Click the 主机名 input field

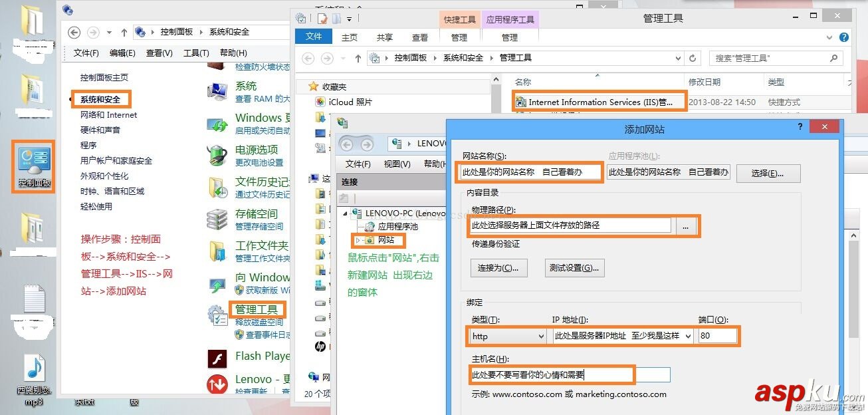pos(570,375)
